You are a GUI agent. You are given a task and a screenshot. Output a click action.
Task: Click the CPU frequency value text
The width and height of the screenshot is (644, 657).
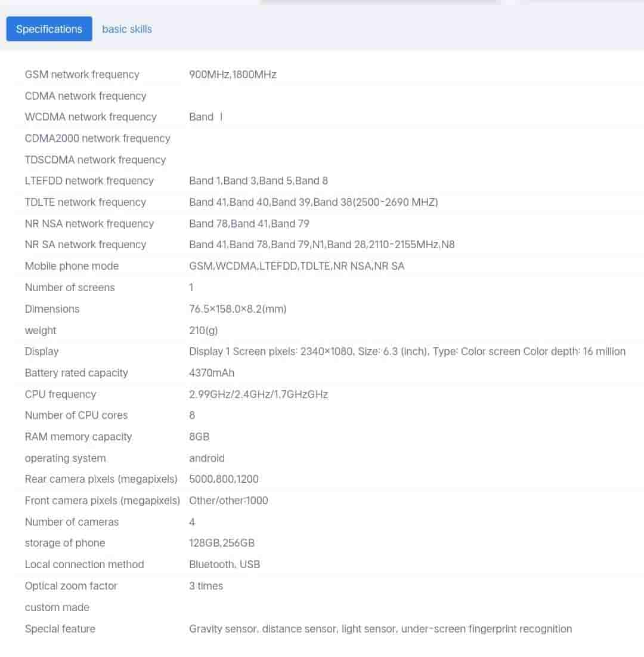pyautogui.click(x=258, y=394)
